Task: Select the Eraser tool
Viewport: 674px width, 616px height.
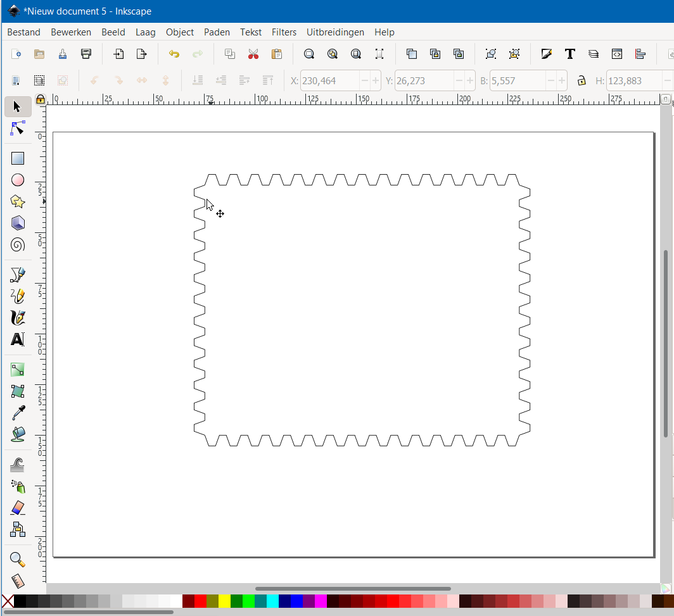Action: click(18, 508)
